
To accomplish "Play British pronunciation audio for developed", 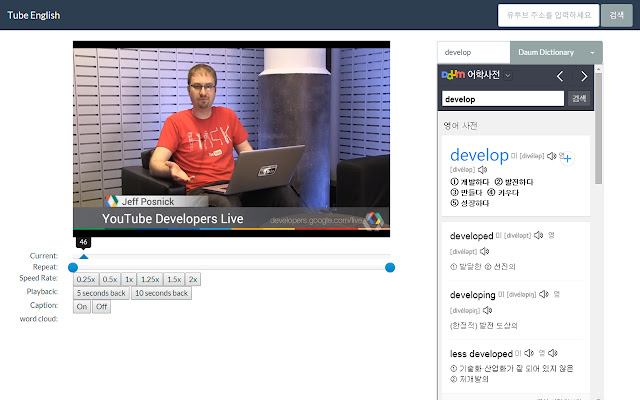I will click(484, 251).
